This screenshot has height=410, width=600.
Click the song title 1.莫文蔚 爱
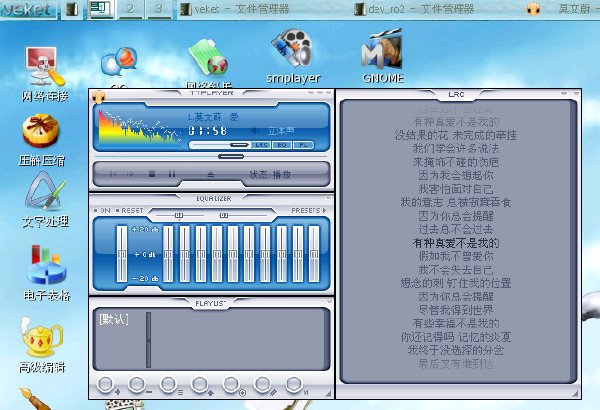(213, 117)
